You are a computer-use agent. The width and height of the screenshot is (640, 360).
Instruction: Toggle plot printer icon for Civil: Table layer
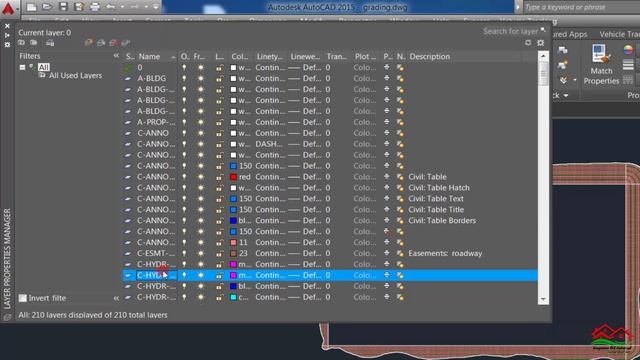point(387,177)
